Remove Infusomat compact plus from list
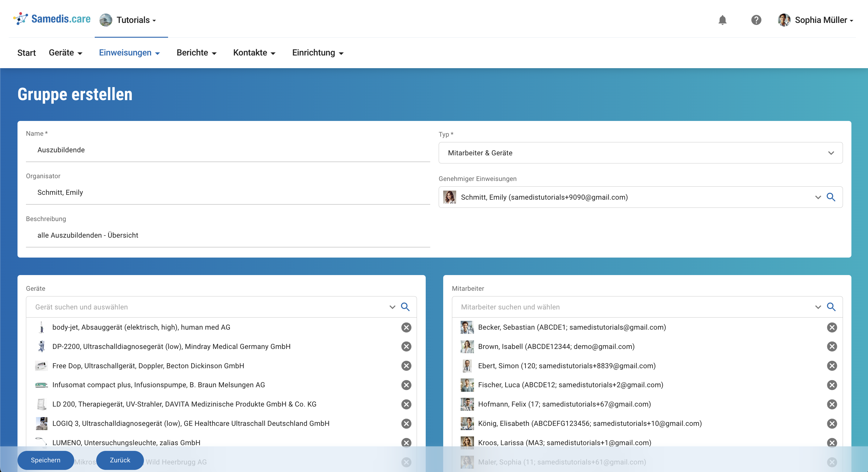The height and width of the screenshot is (472, 868). click(x=406, y=385)
